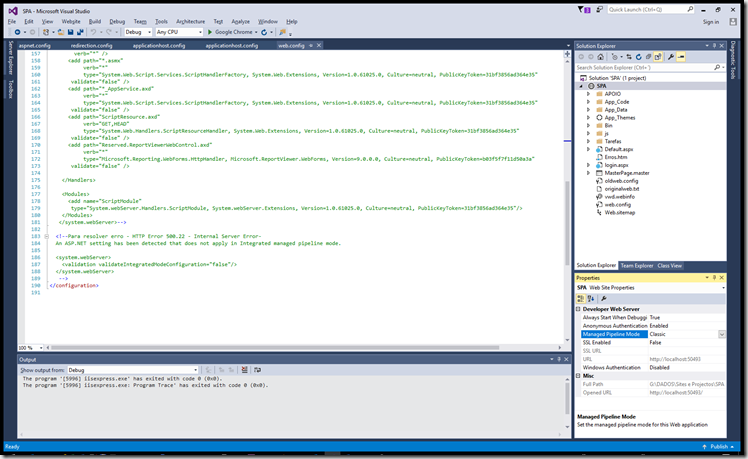This screenshot has height=459, width=748.
Task: Click the Alphabetical sort icon in Properties
Action: tap(591, 299)
